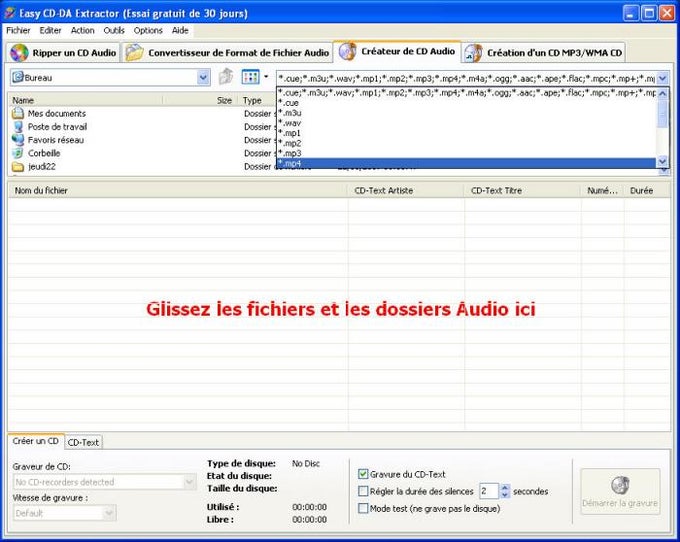Click the Ripper un CD Audio disc icon
This screenshot has width=680, height=542.
(x=19, y=53)
